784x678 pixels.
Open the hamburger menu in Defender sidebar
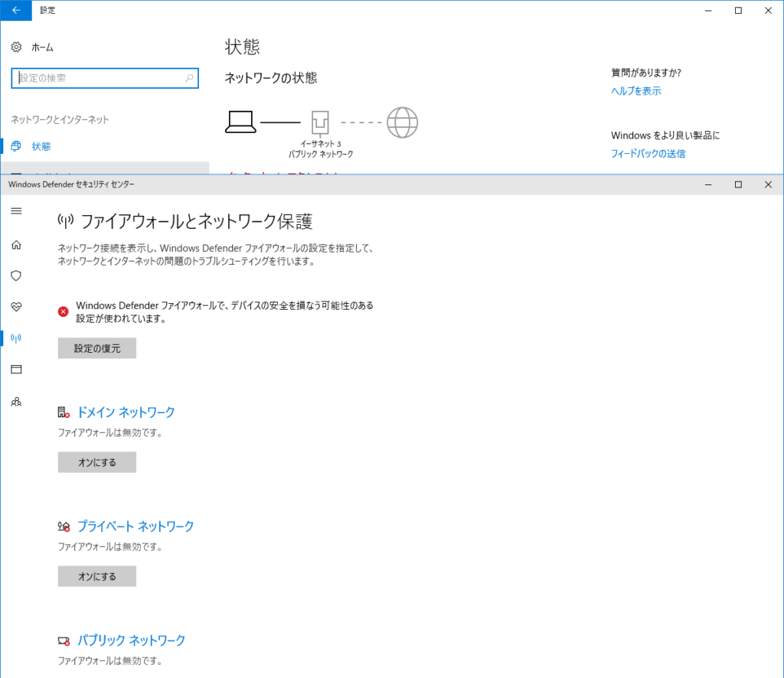16,211
